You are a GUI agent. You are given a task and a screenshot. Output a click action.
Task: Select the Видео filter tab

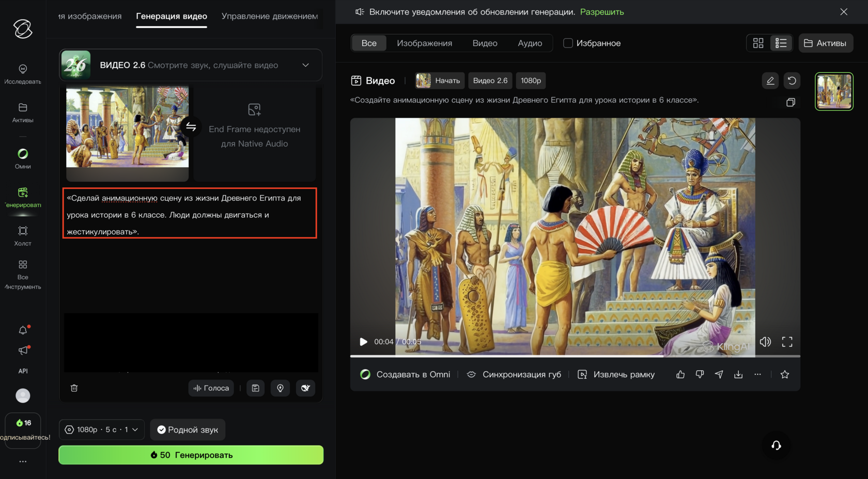485,43
